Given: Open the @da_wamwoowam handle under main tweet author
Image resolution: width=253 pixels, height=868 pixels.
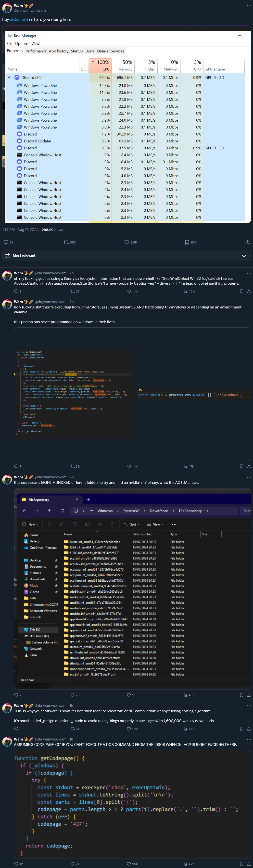Looking at the screenshot, I should (30, 11).
